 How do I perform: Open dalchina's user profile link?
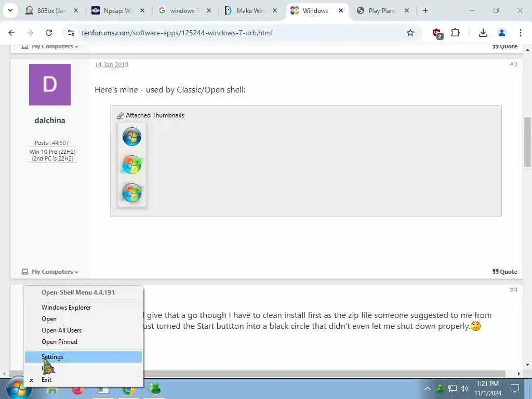tap(50, 121)
